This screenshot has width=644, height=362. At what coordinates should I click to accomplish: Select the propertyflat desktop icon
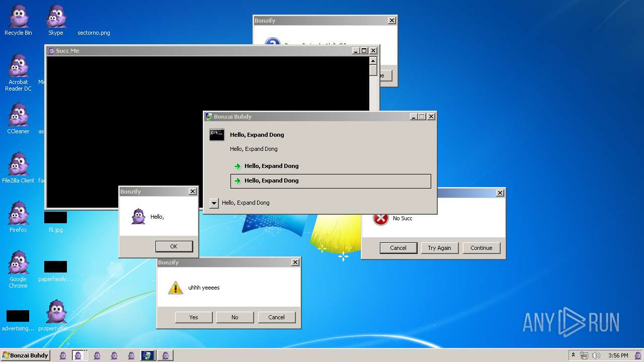click(56, 316)
